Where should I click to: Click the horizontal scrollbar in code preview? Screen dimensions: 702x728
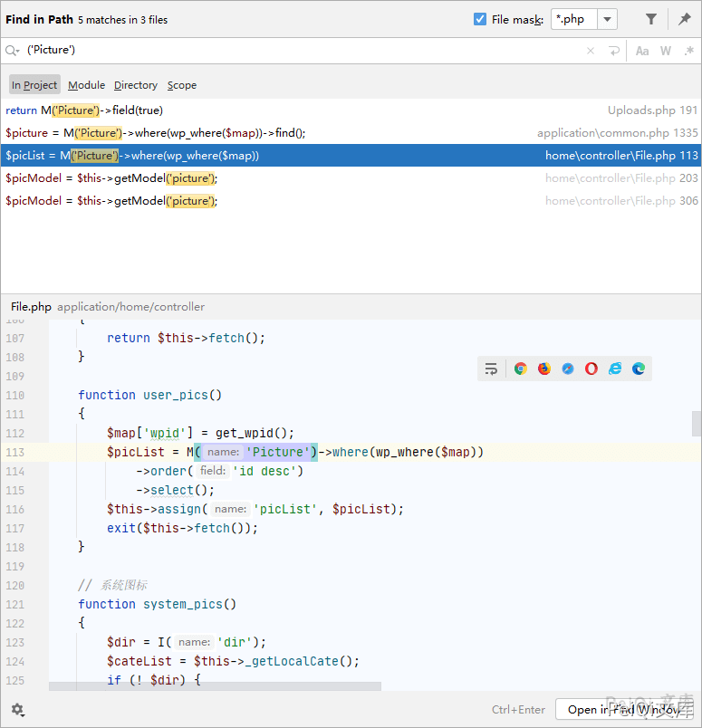tap(215, 686)
